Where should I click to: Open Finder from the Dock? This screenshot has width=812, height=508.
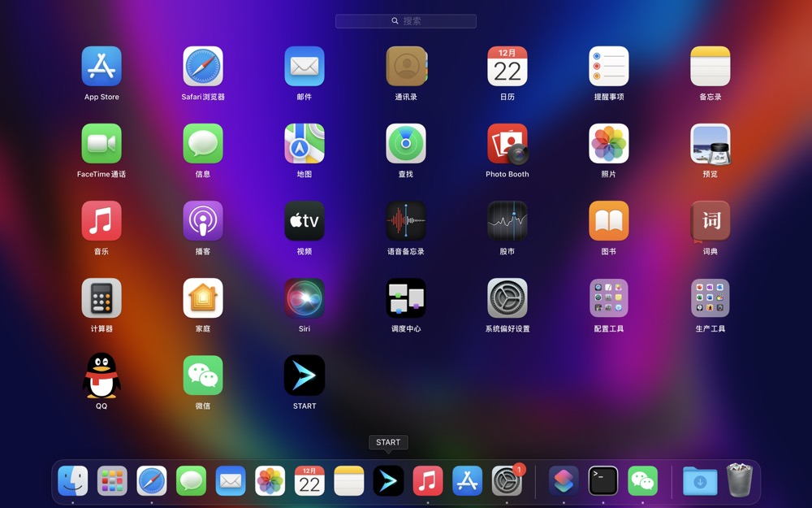(73, 481)
